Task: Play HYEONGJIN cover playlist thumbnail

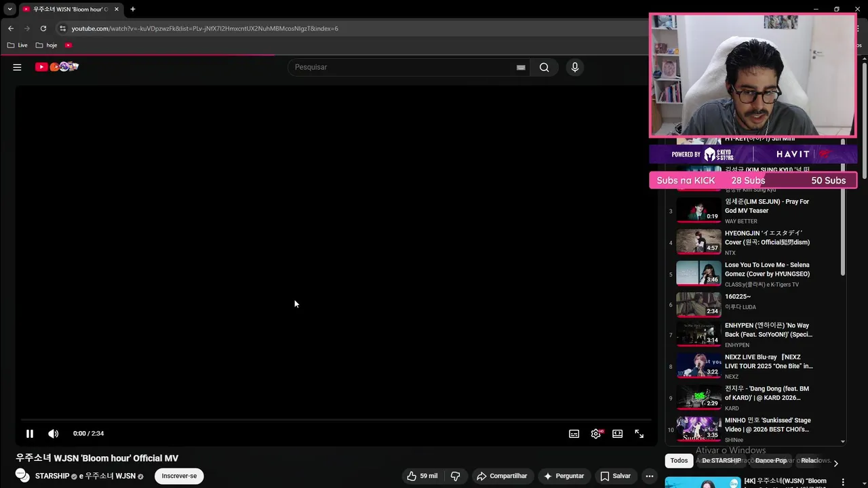Action: point(698,242)
